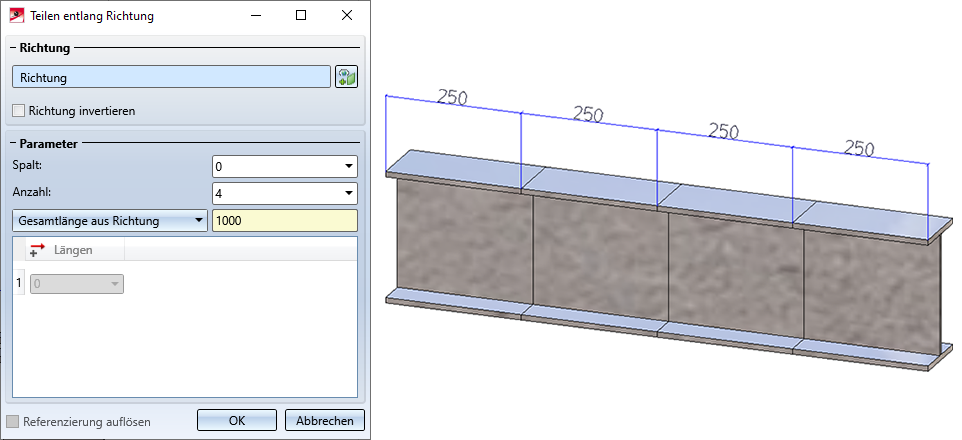Expand the Gesamtlänge aus Richtung combo box

click(110, 221)
